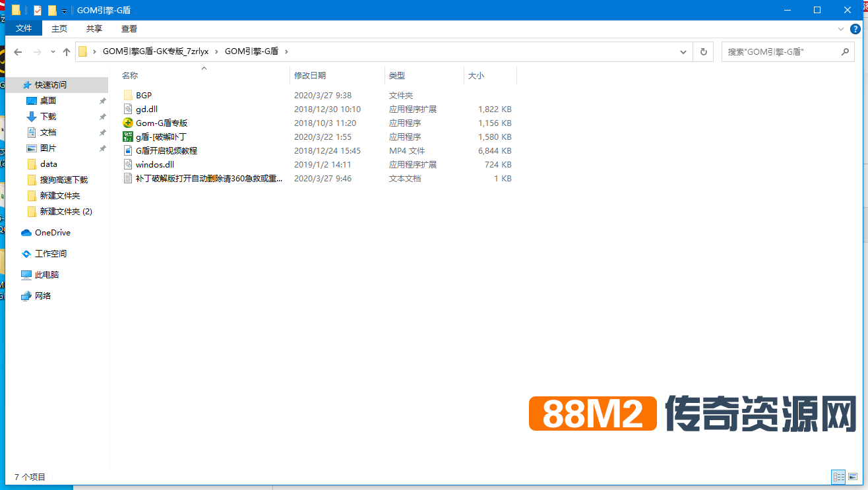Open 文档 in the sidebar
Screen dimensions: 868x490
(48, 133)
